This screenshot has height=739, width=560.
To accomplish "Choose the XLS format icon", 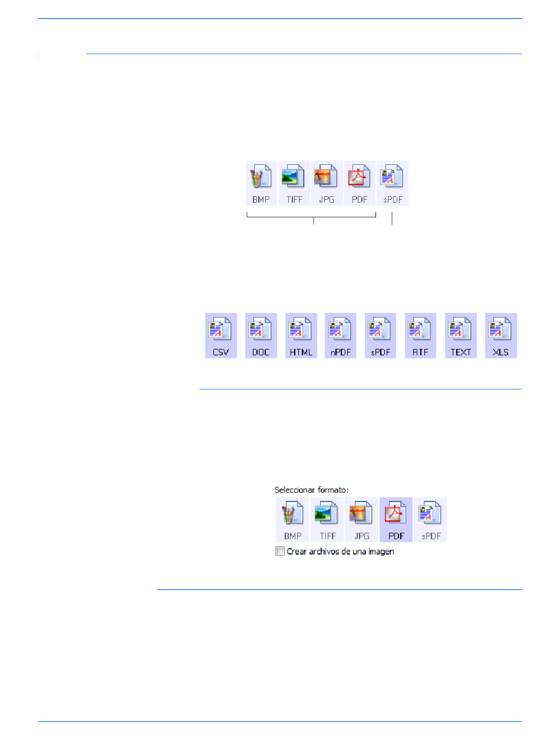I will pos(501,335).
